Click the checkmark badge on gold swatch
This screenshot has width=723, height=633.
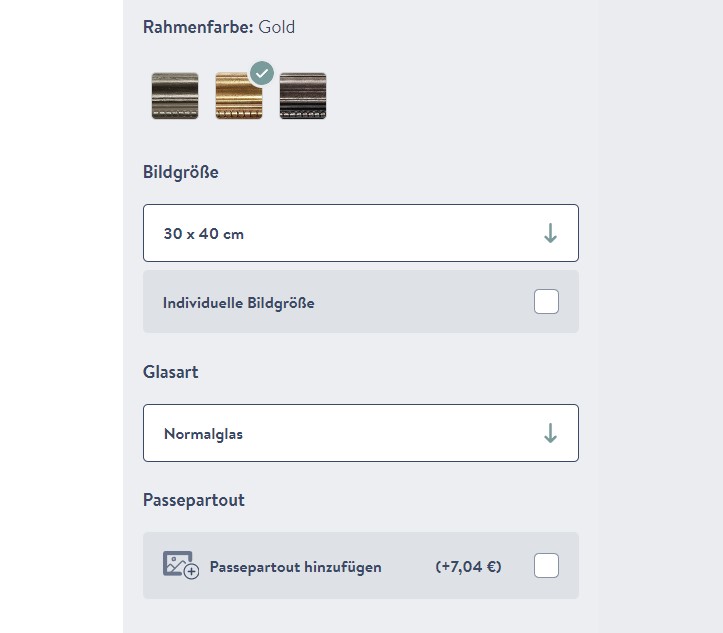tap(261, 73)
